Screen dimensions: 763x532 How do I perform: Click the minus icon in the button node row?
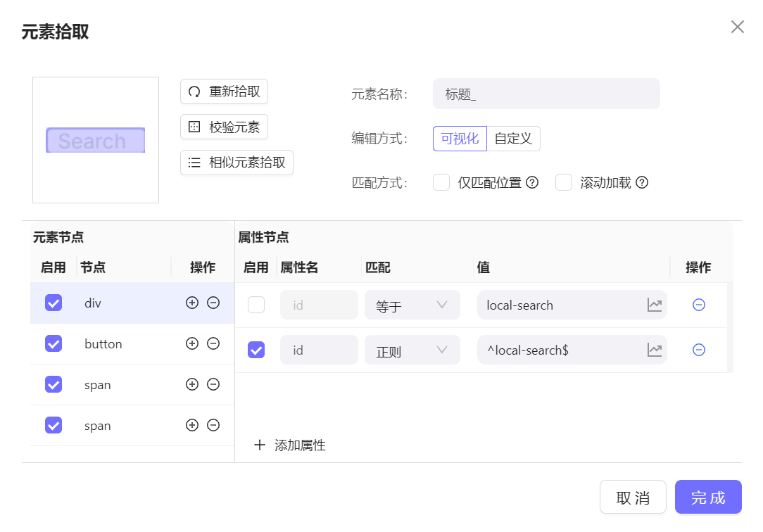[x=213, y=343]
